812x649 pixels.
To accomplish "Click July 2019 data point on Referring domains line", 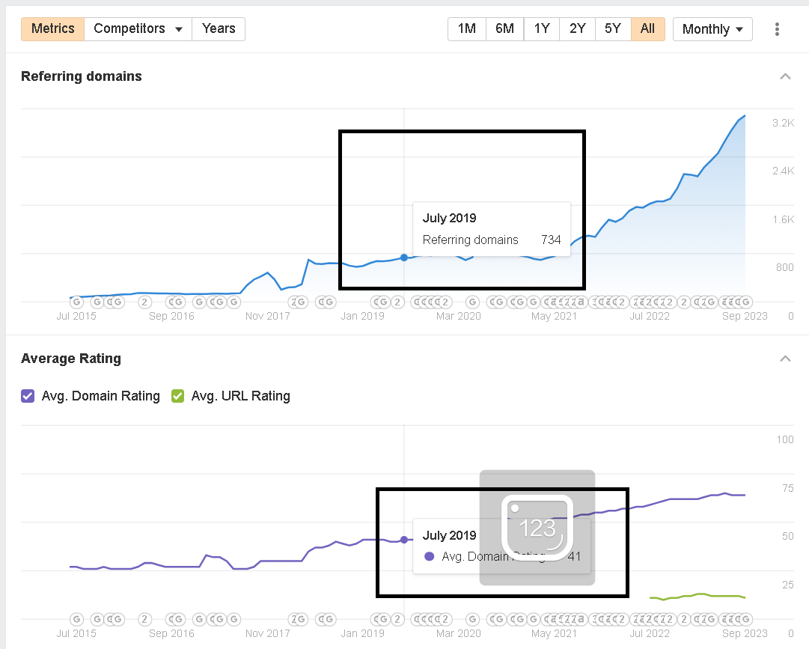I will (x=404, y=258).
